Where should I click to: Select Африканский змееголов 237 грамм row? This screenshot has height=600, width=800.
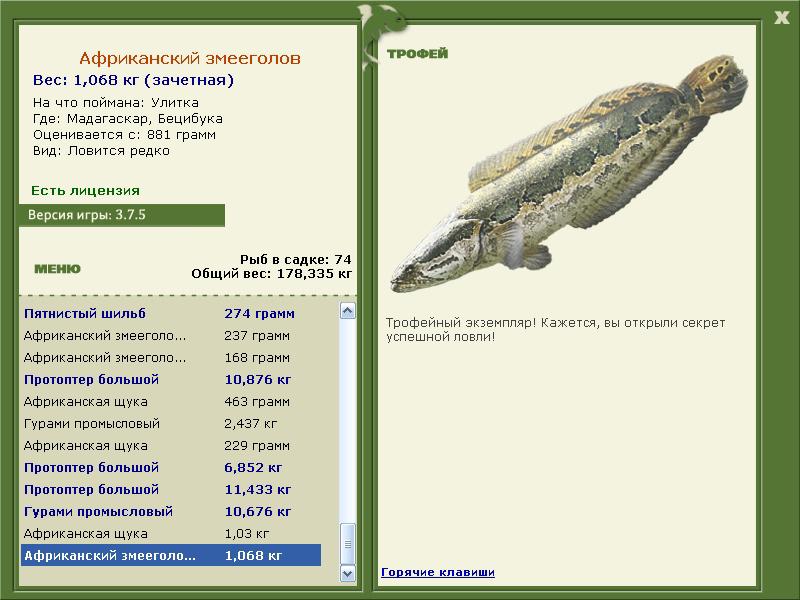click(171, 335)
